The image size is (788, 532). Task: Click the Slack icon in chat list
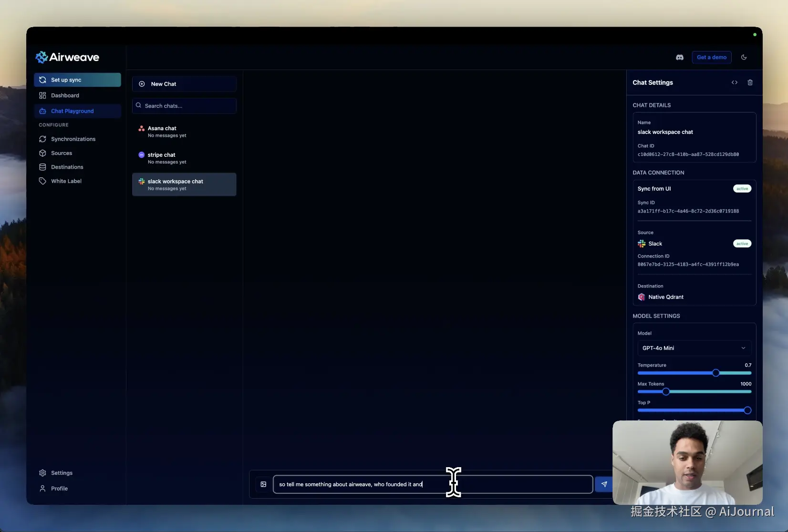[142, 181]
